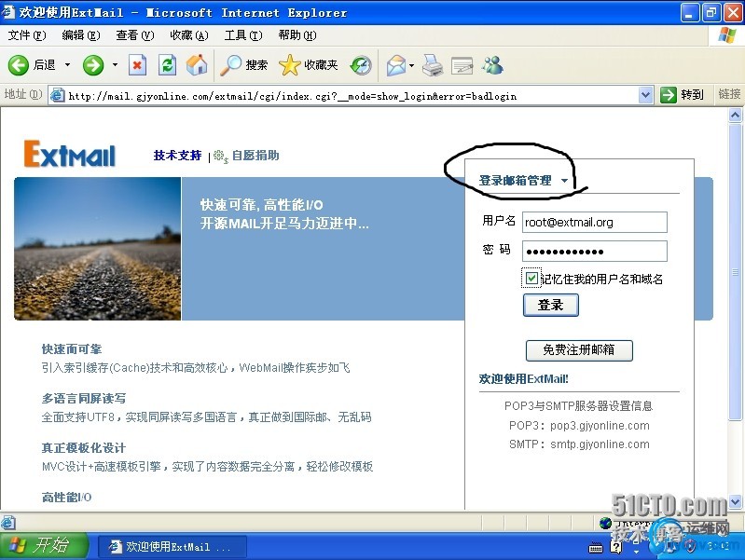Expand the Forward button history dropdown arrow

point(115,64)
